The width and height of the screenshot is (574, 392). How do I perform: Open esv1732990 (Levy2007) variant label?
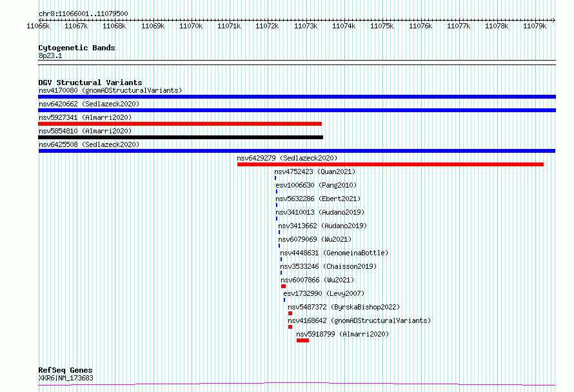(324, 293)
